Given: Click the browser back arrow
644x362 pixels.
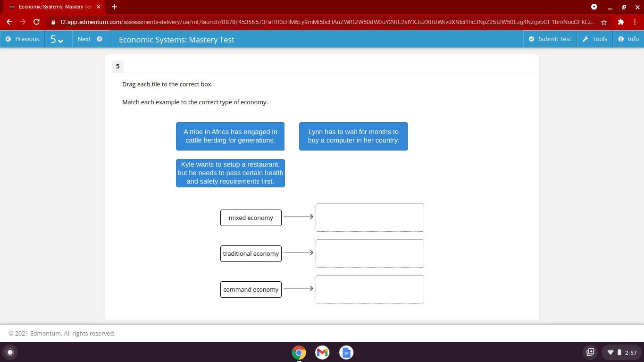Looking at the screenshot, I should point(9,22).
